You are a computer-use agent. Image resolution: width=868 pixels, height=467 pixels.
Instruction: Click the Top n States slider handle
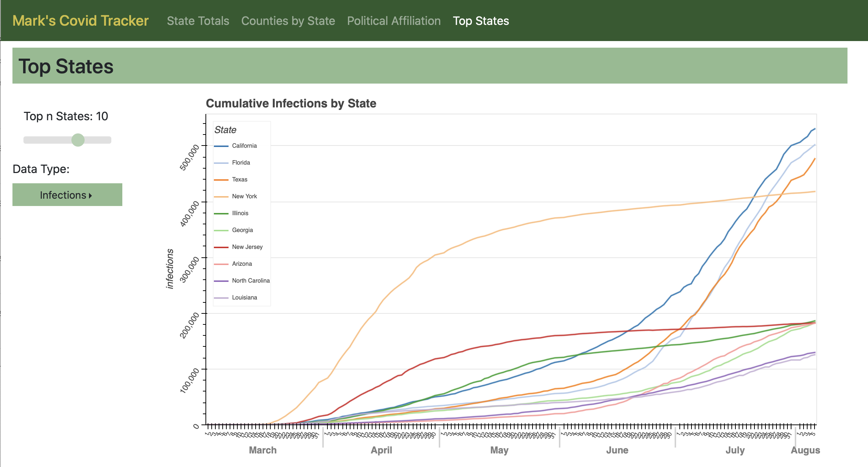click(x=78, y=140)
